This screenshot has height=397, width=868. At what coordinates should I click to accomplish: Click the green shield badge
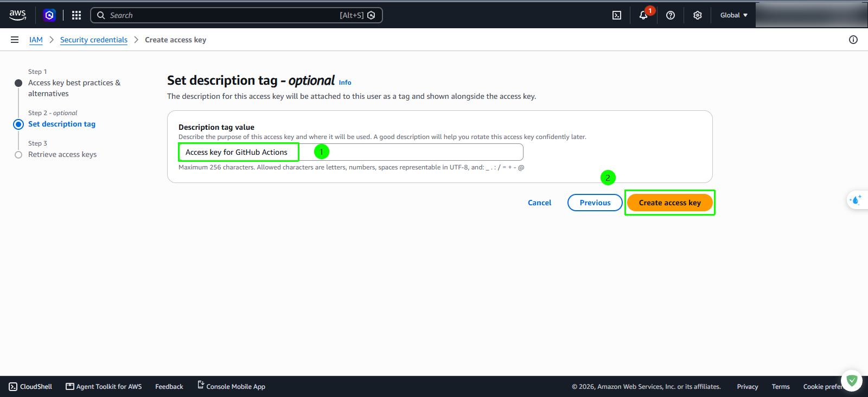coord(852,381)
